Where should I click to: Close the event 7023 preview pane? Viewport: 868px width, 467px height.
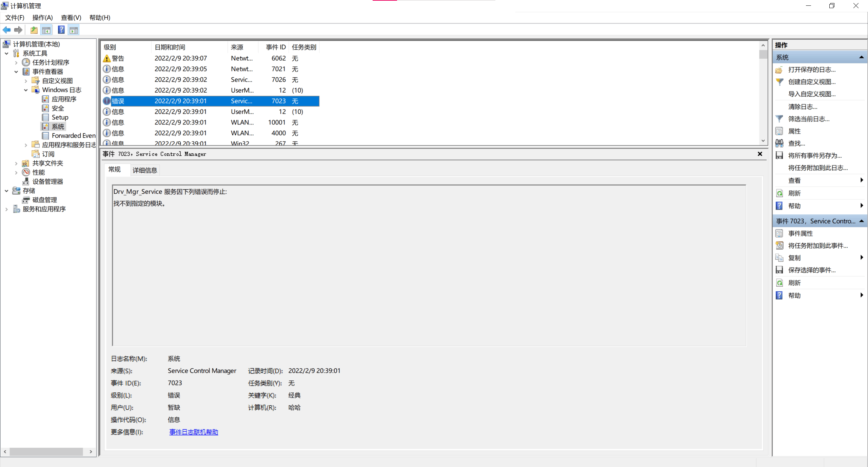click(x=760, y=154)
